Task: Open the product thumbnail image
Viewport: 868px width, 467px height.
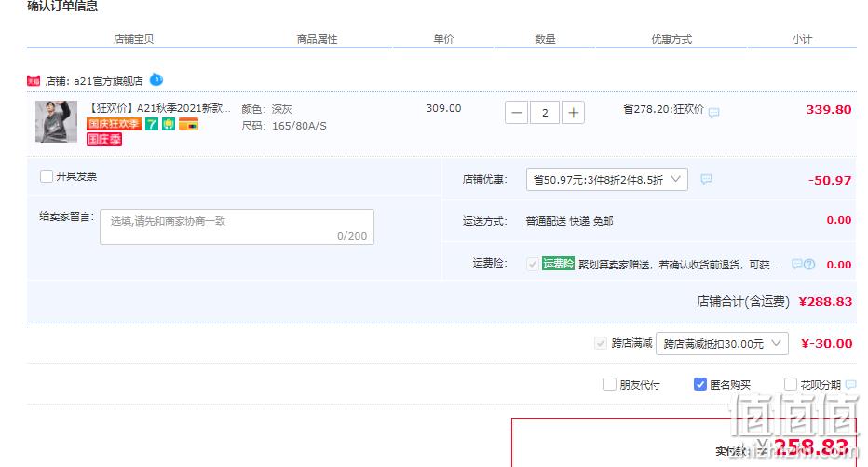Action: pos(57,122)
